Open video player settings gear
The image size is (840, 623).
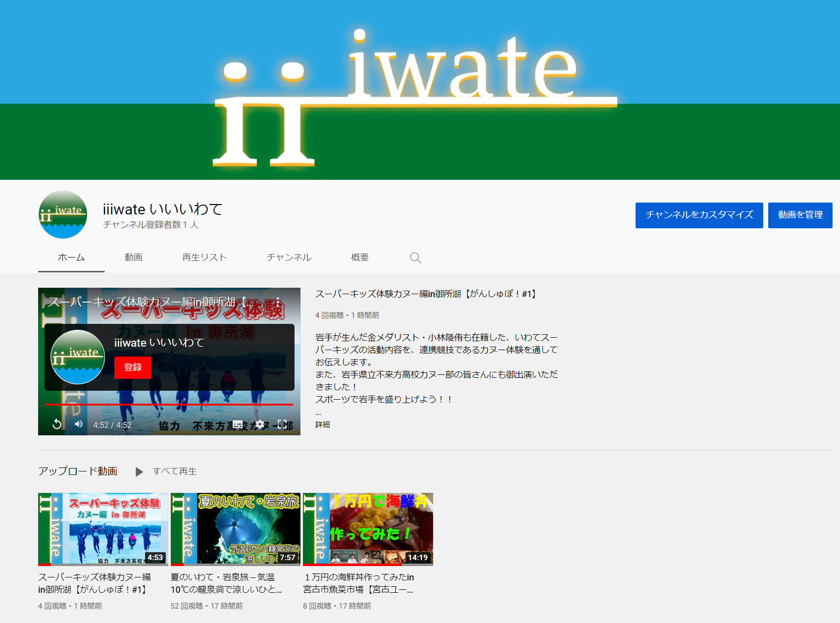[x=259, y=424]
